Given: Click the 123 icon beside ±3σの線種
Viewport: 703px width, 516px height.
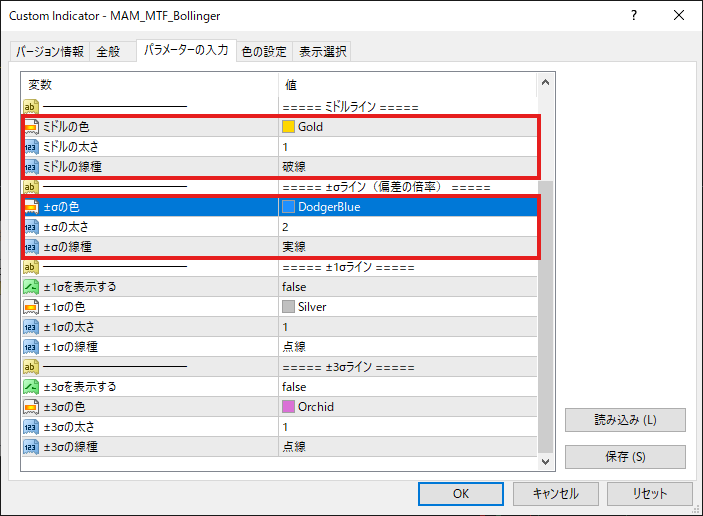Looking at the screenshot, I should pos(31,447).
